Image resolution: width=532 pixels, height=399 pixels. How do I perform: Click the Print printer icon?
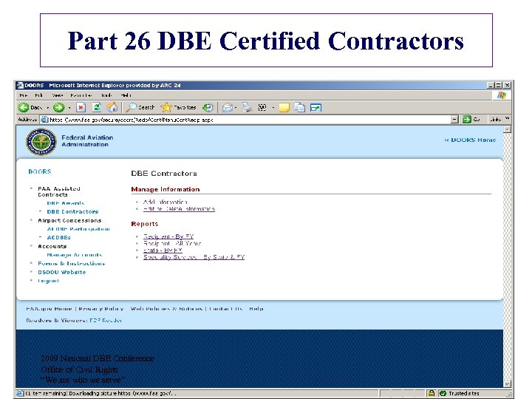tap(247, 108)
